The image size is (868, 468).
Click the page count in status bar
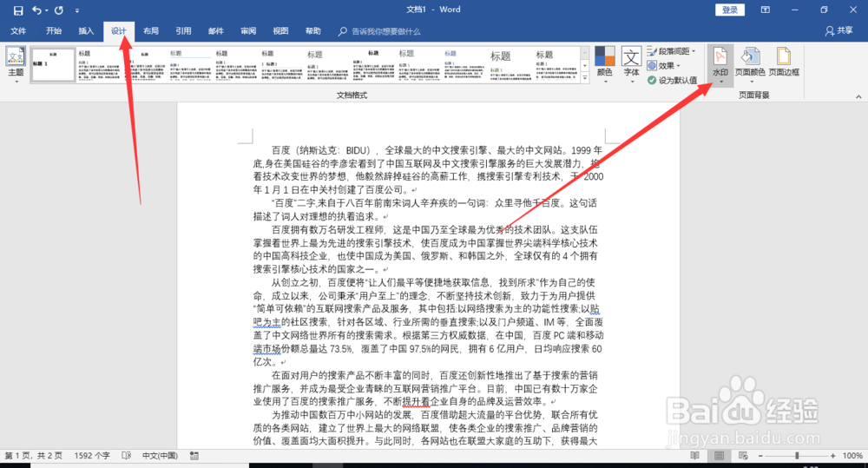click(34, 456)
